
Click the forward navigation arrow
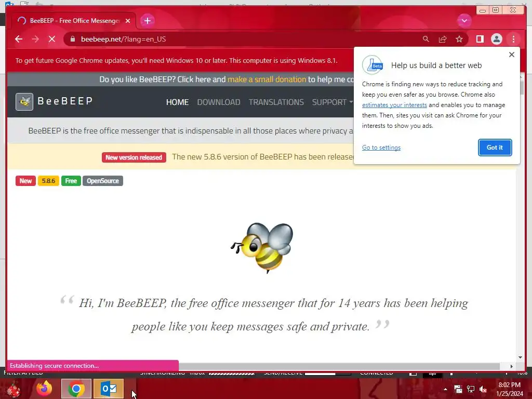pos(35,39)
